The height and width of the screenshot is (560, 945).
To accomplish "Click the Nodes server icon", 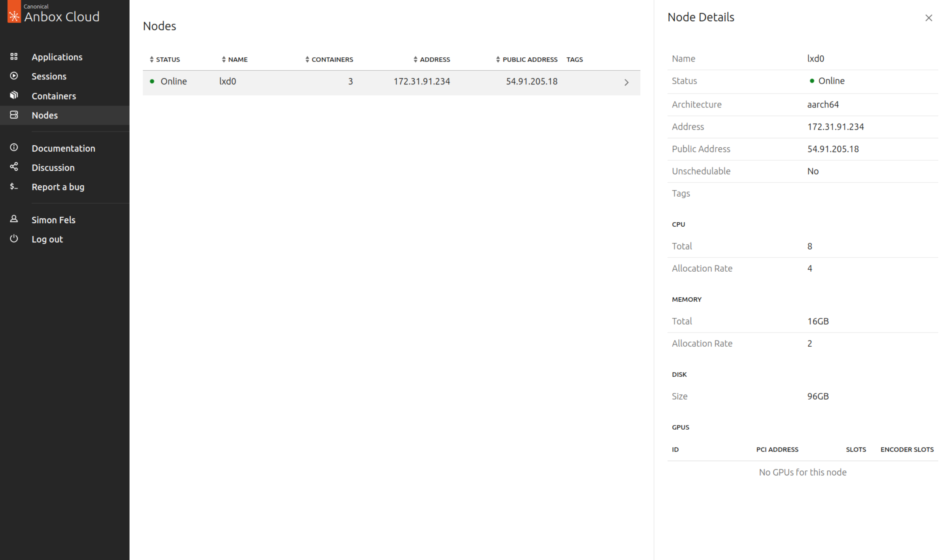I will pos(14,115).
